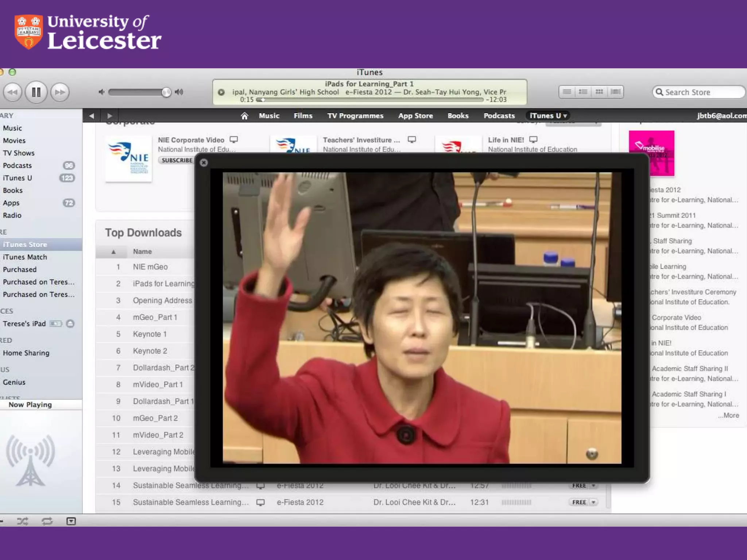This screenshot has width=747, height=560.
Task: Toggle repeat mode
Action: point(47,521)
